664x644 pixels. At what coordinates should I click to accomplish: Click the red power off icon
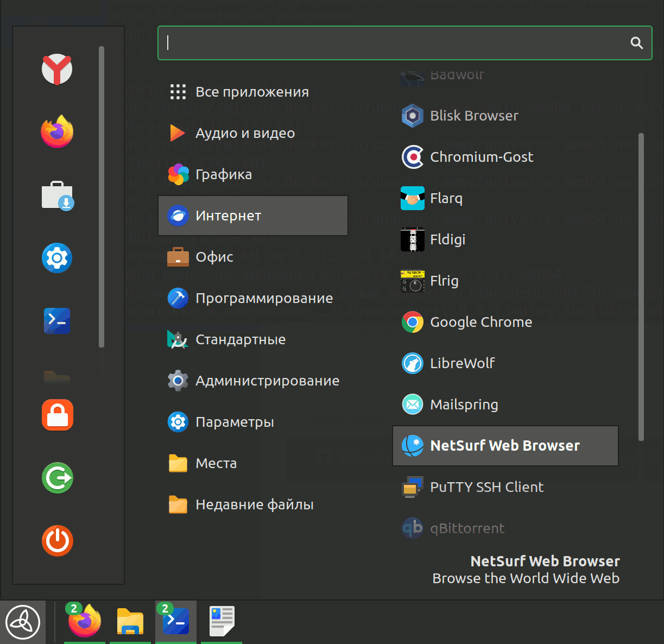(57, 541)
